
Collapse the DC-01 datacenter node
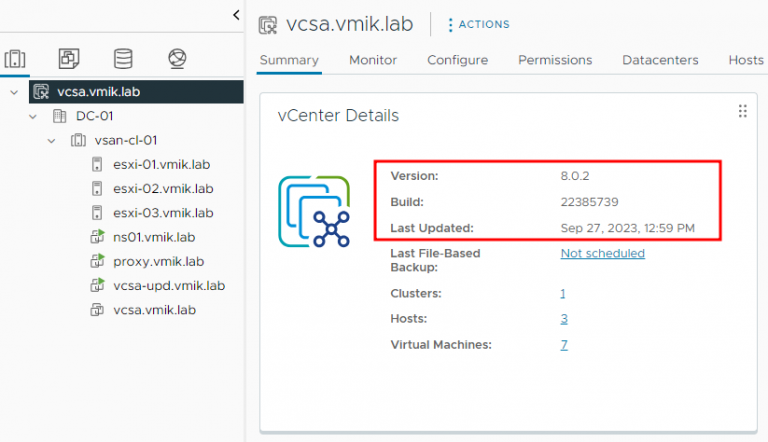coord(33,117)
